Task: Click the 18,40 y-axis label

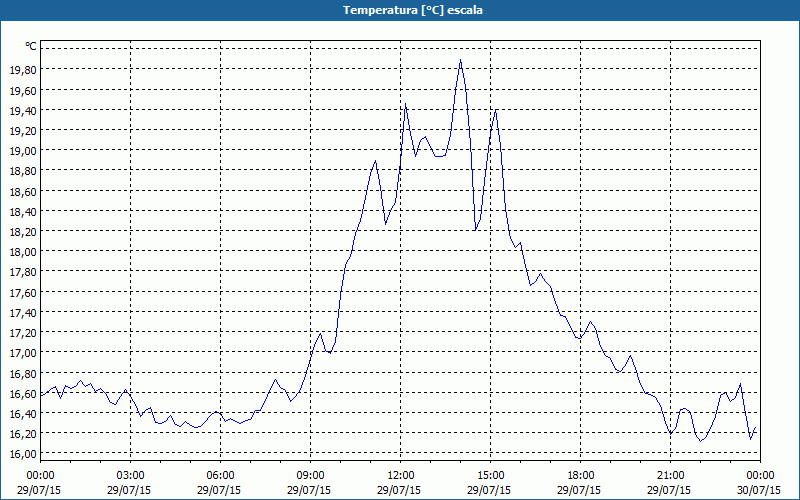Action: pyautogui.click(x=23, y=211)
